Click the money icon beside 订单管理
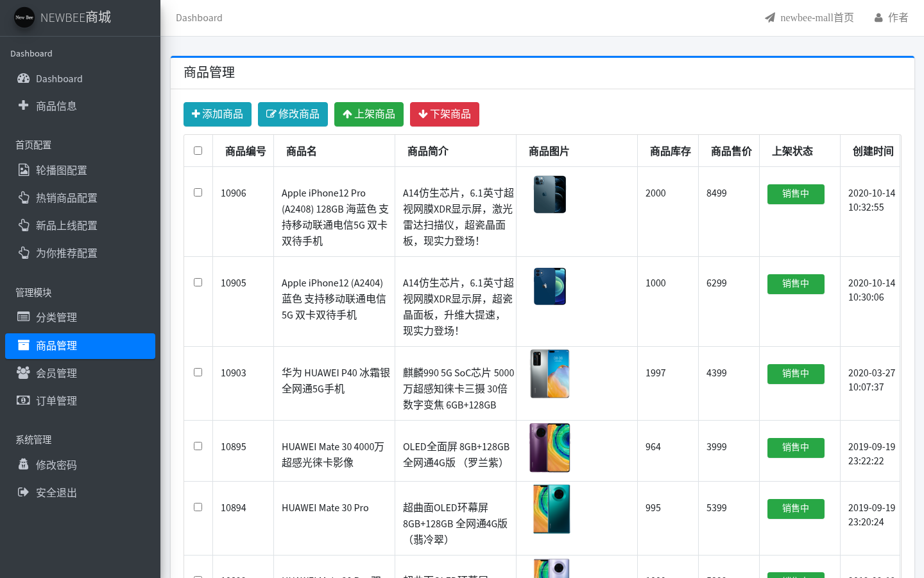 coord(24,400)
